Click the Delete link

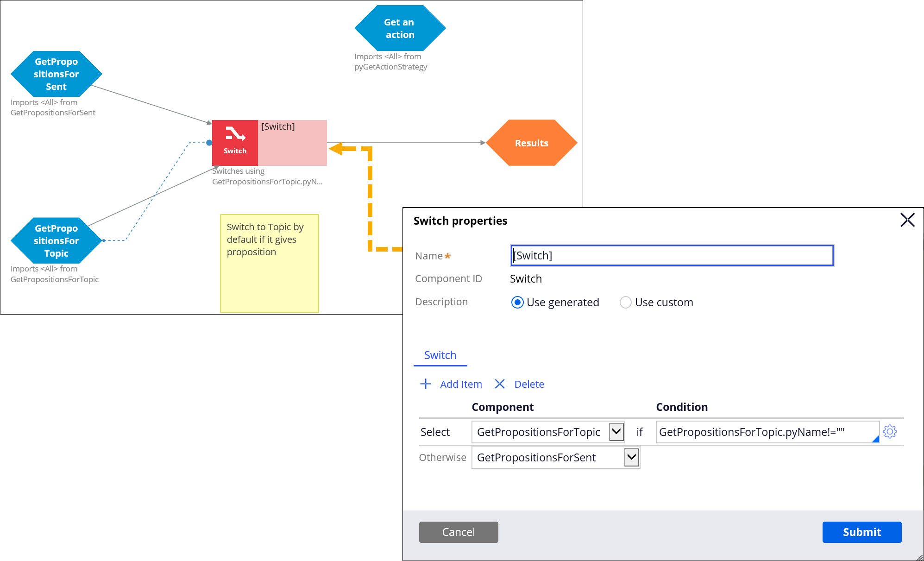(529, 384)
